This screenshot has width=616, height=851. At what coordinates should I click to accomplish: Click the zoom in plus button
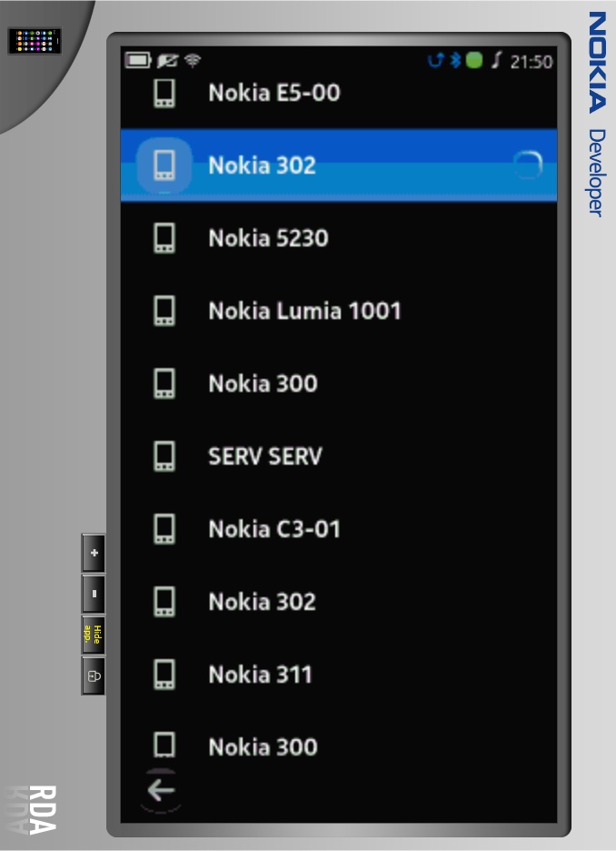coord(94,553)
